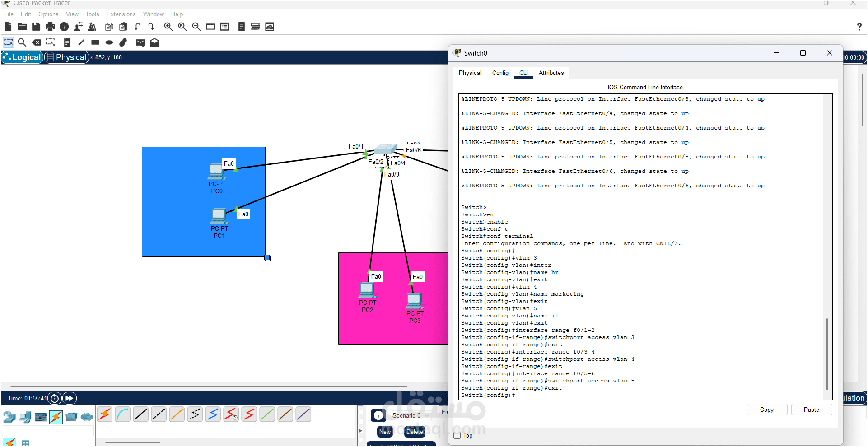Screen dimensions: 868x447
Task: Choose phone line dotted cable
Action: click(195, 414)
